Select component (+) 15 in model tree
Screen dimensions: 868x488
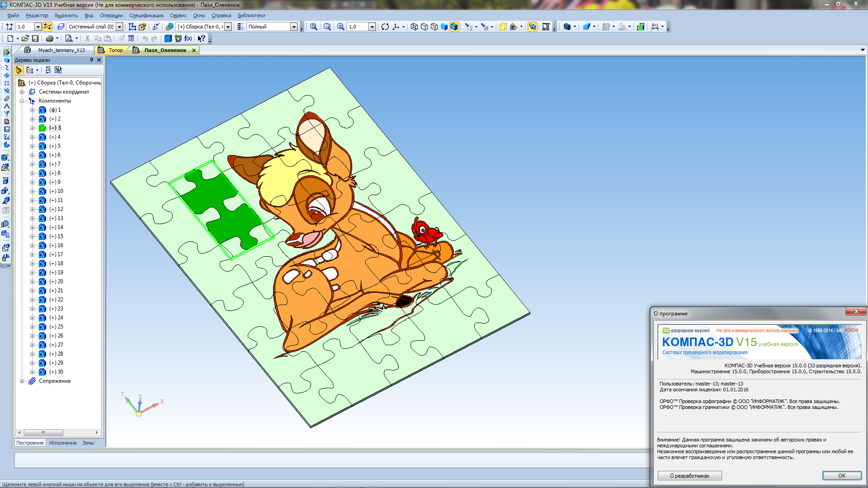pos(56,236)
